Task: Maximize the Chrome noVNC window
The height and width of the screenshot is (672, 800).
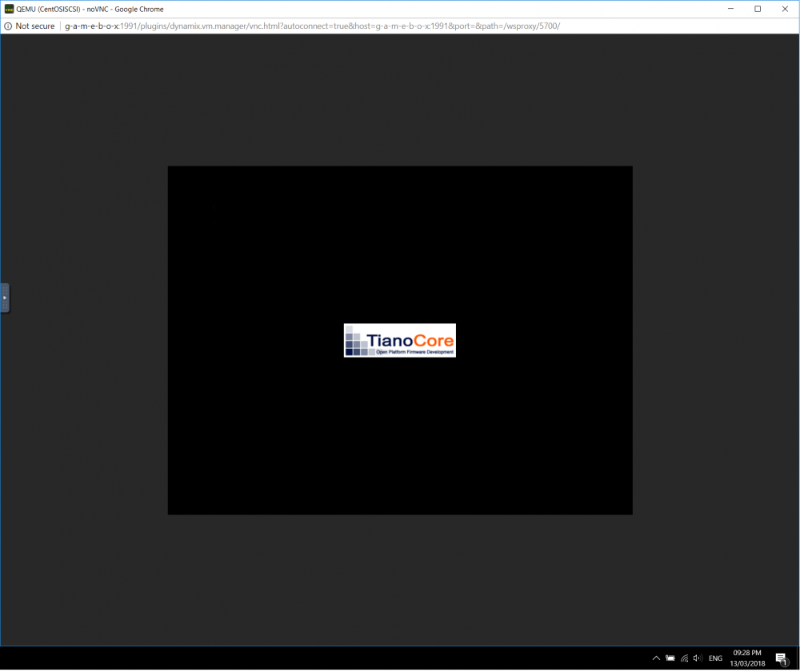Action: (x=758, y=9)
